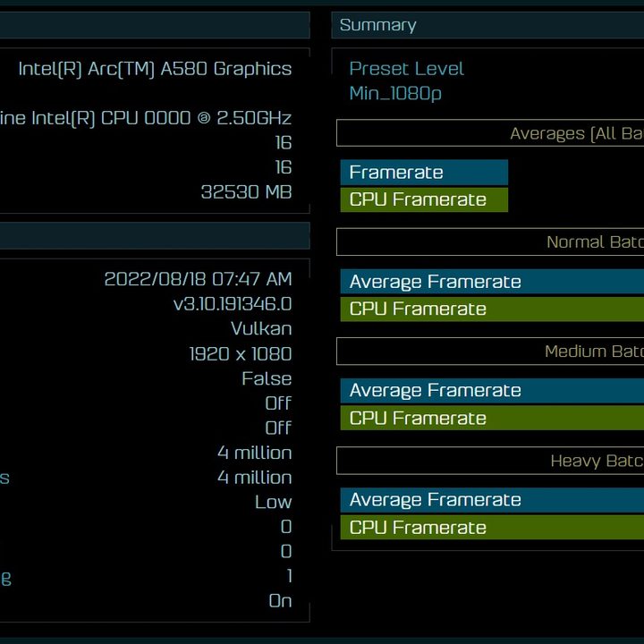644x644 pixels.
Task: Click the final On value
Action: point(280,601)
